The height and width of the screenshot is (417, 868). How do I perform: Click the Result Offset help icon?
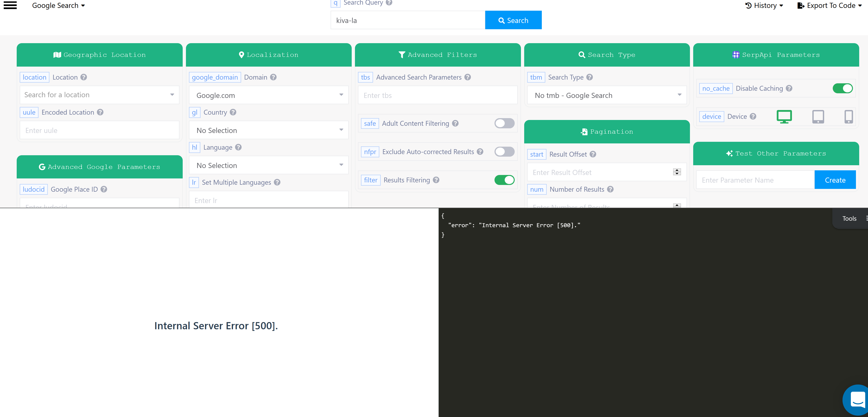point(593,154)
